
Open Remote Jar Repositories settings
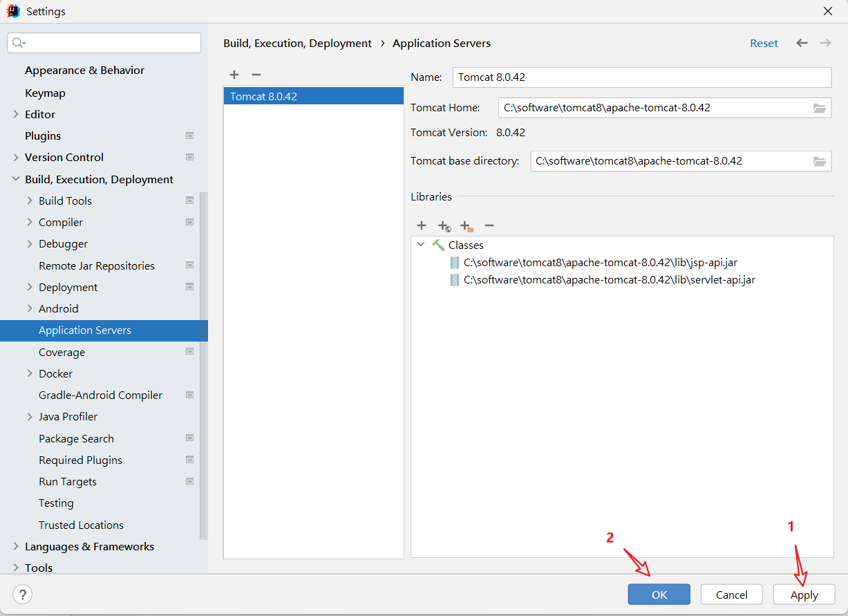pos(97,265)
